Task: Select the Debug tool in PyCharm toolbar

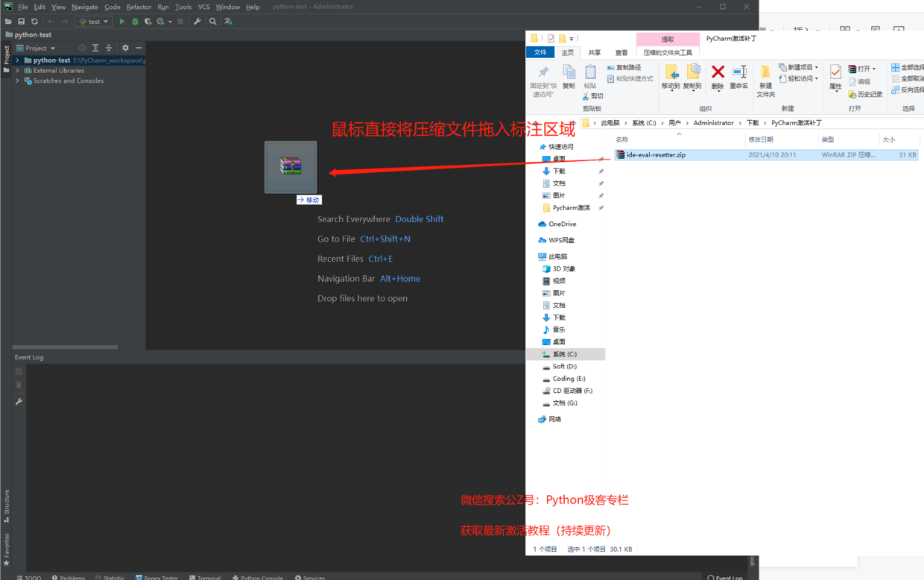Action: pos(135,21)
